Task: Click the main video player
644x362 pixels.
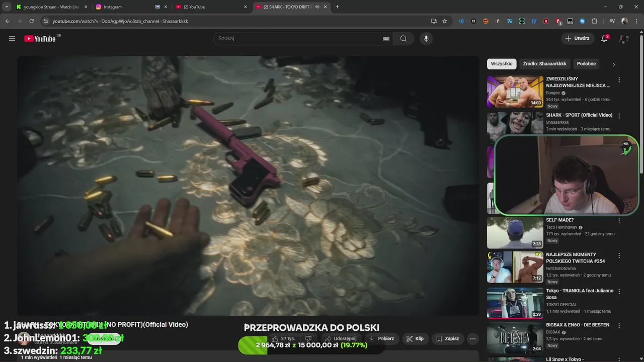Action: click(248, 186)
